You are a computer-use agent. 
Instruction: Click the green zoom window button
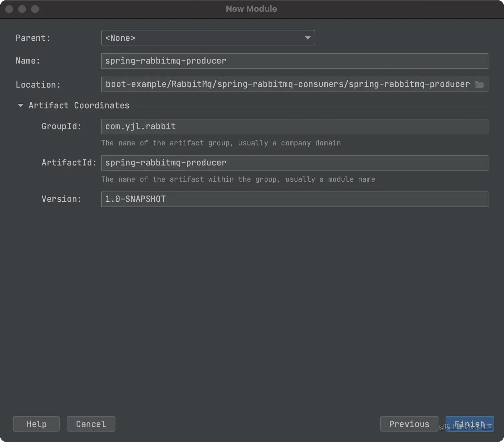point(35,9)
